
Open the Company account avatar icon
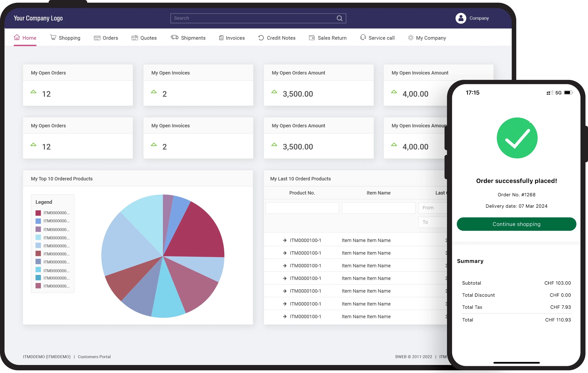tap(461, 18)
